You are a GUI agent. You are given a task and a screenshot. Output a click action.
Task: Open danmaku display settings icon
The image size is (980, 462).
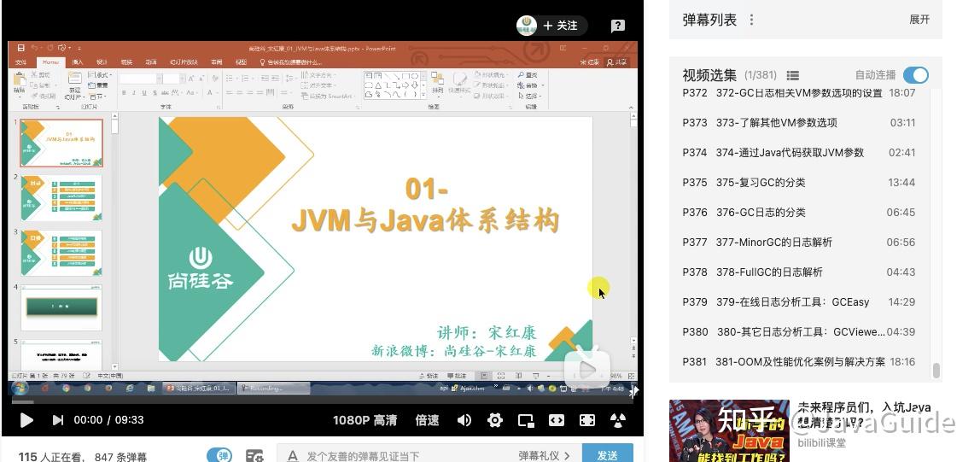coord(254,456)
